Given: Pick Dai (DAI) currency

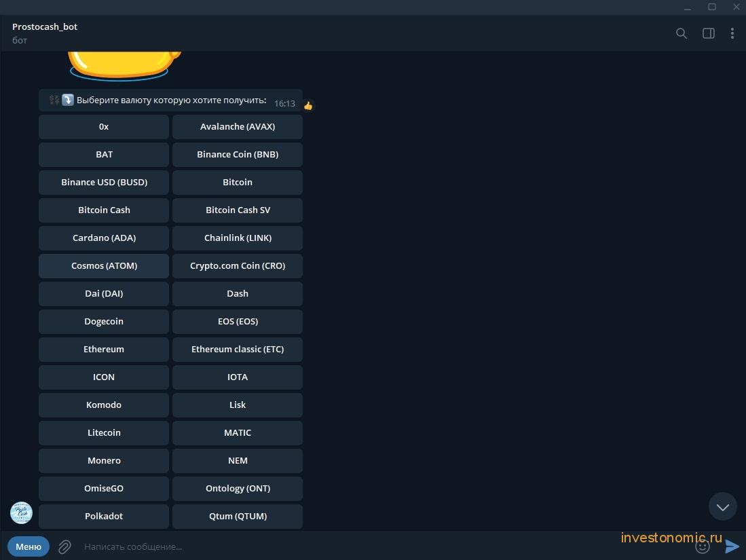Looking at the screenshot, I should pos(104,293).
